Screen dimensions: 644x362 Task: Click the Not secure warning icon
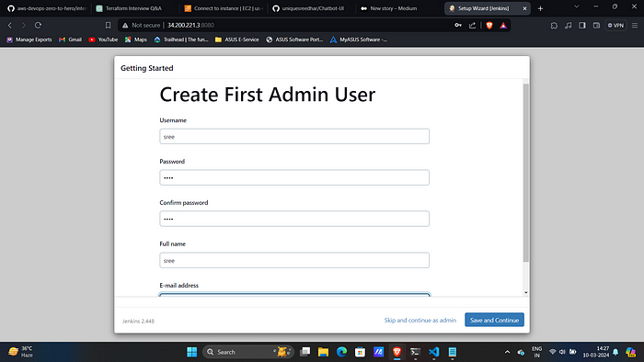[125, 25]
